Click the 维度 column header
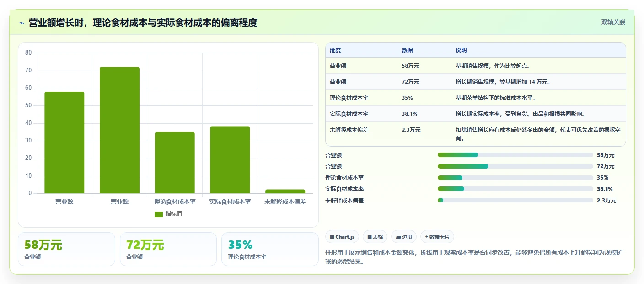This screenshot has width=644, height=284. click(335, 50)
